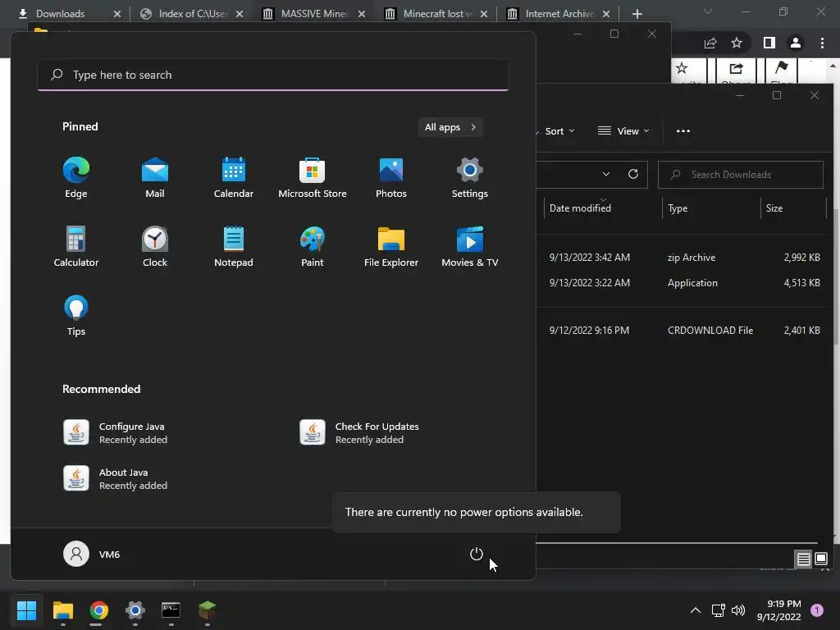Open See more ellipsis in Explorer
The height and width of the screenshot is (630, 840).
683,131
